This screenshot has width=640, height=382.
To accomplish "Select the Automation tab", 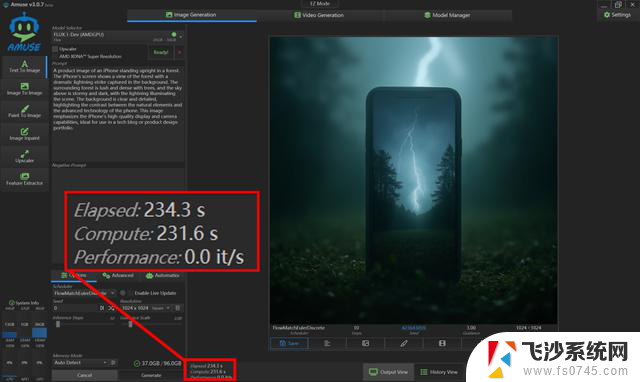I will point(162,275).
